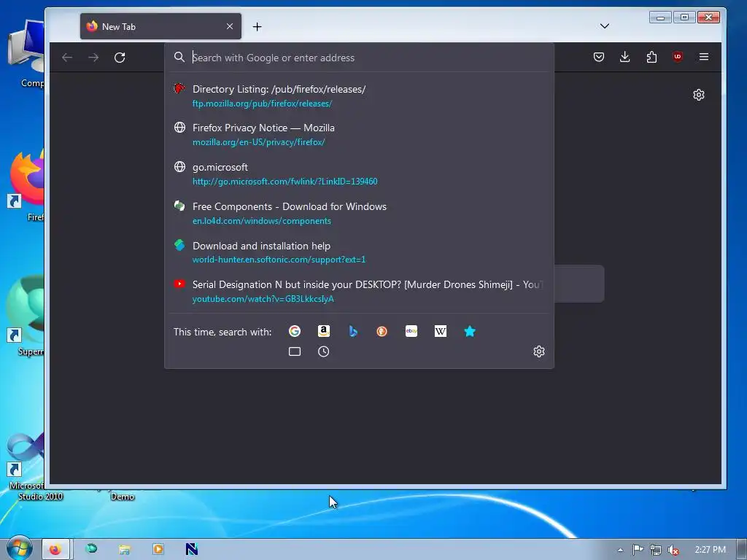The height and width of the screenshot is (560, 747).
Task: Search bookmarks using the star icon
Action: coord(470,331)
